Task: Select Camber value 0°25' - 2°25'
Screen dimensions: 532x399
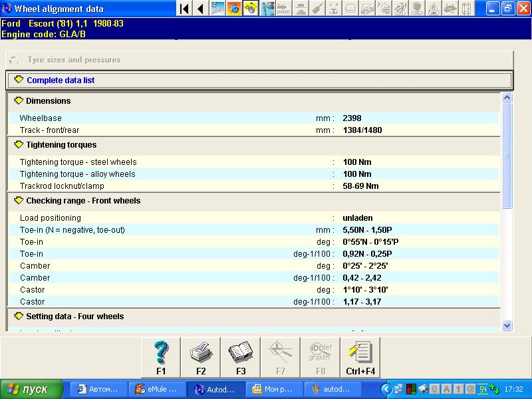Action: [365, 265]
